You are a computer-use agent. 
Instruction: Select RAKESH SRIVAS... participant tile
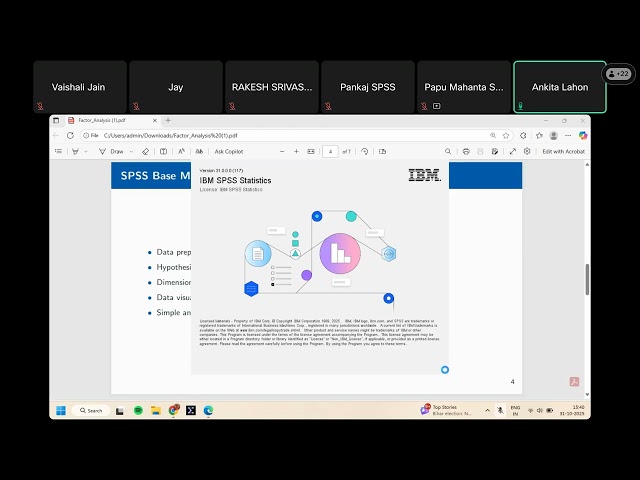pyautogui.click(x=272, y=87)
